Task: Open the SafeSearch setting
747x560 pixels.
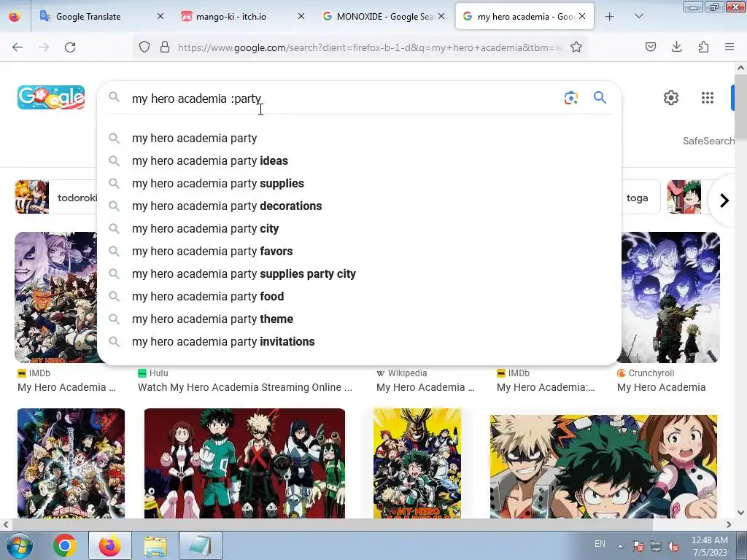Action: coord(708,141)
